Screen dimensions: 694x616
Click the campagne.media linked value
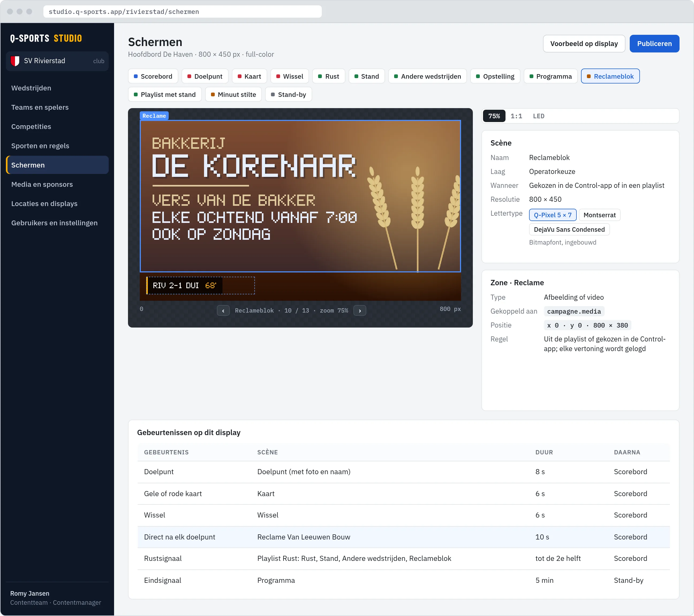tap(574, 311)
